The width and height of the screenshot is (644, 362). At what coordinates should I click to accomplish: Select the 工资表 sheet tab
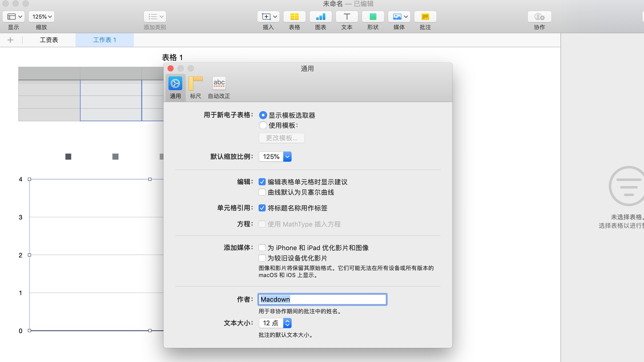[x=49, y=40]
